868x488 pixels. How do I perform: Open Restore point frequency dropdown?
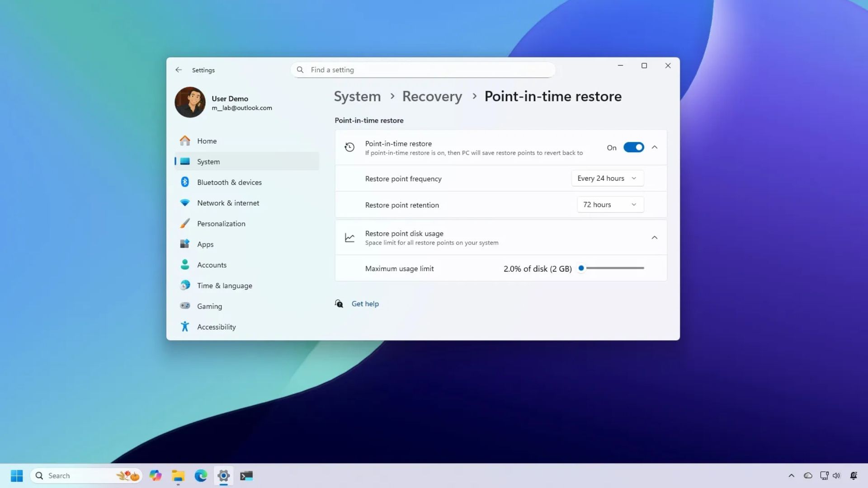click(607, 178)
